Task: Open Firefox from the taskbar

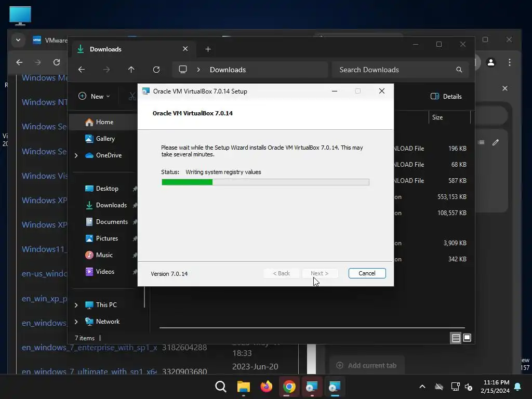Action: point(267,387)
